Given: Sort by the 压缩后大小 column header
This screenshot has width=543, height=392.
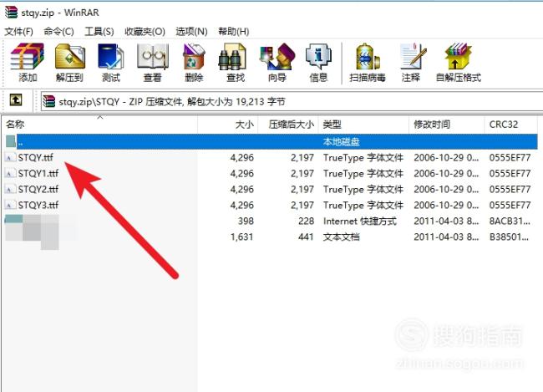Looking at the screenshot, I should tap(288, 124).
